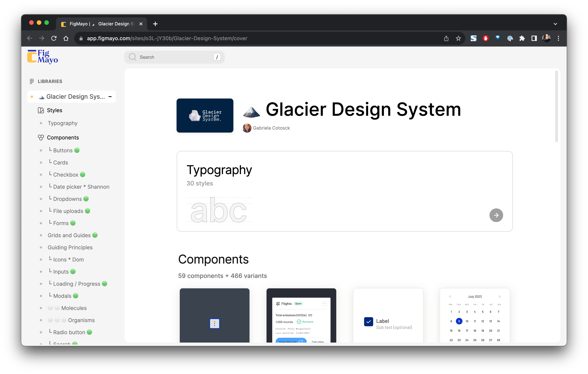Open the red hand blocker extension
Viewport: 588px width, 374px height.
(486, 38)
